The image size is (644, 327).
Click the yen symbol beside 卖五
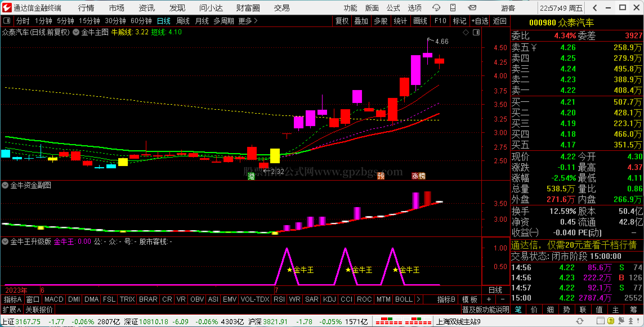(x=534, y=48)
